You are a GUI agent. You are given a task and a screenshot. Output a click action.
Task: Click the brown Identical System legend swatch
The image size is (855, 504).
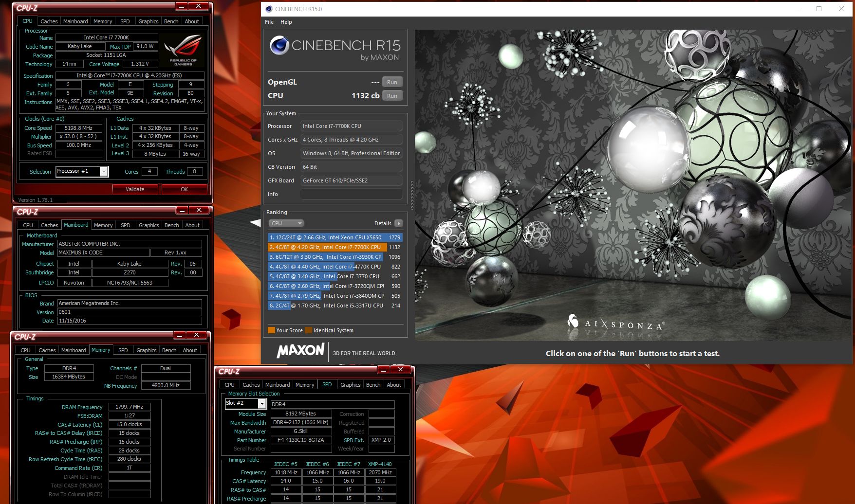pyautogui.click(x=308, y=330)
